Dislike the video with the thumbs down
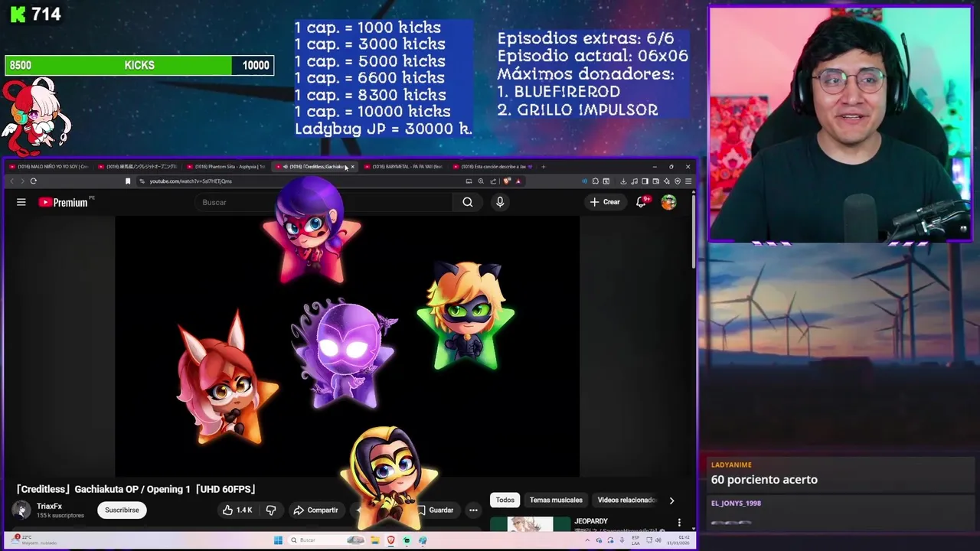Screen dimensions: 980x551 tap(271, 510)
